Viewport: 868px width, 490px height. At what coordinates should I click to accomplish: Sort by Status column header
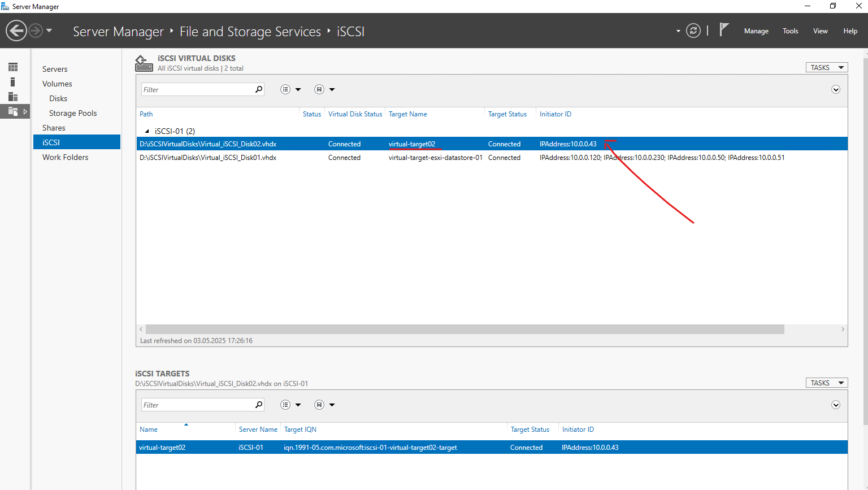(311, 114)
